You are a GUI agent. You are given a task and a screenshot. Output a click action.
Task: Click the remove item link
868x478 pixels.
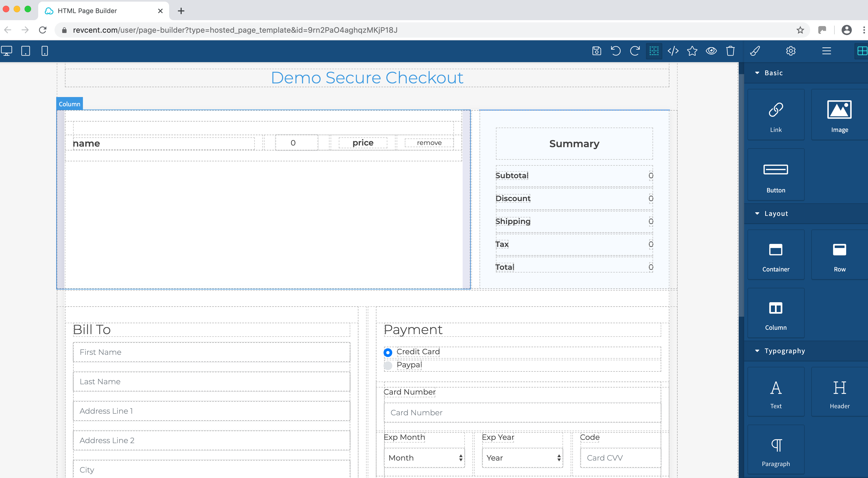click(429, 143)
